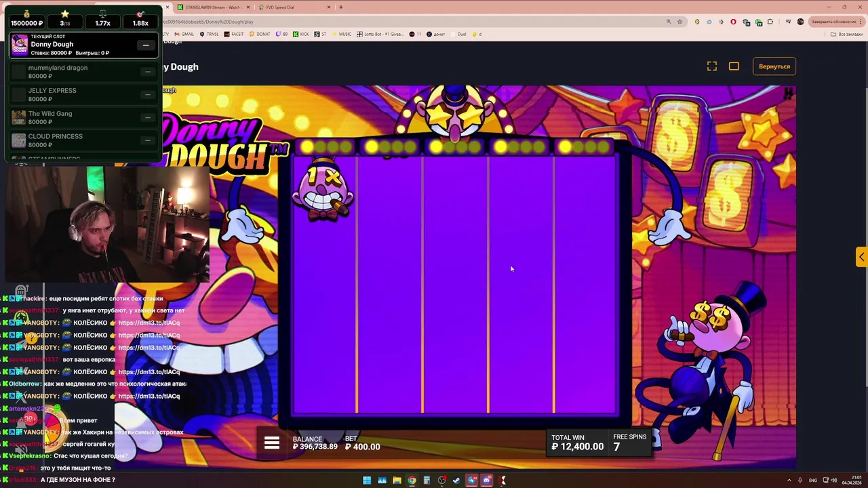Toggle fullscreen mode for the Donny Dough game

coord(711,66)
